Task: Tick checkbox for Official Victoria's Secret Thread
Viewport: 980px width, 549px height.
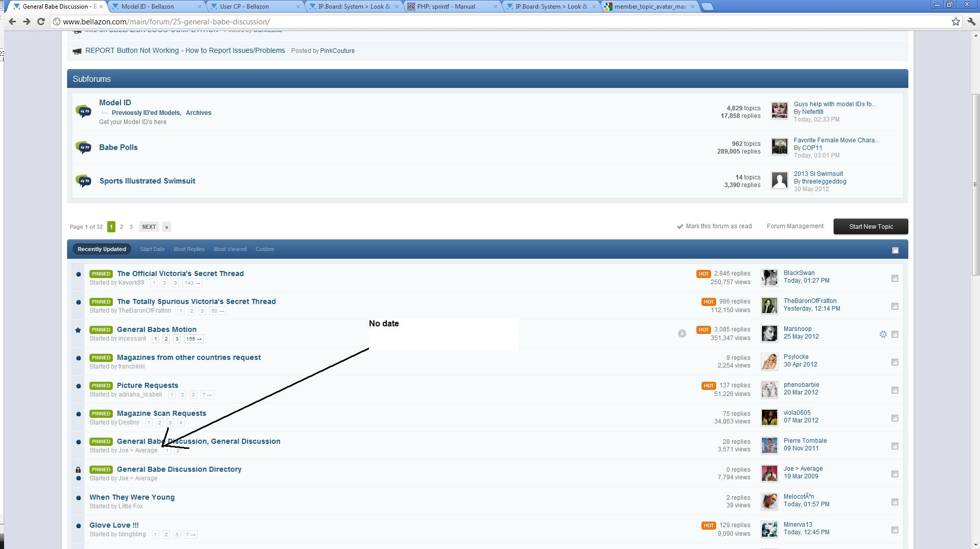Action: [x=895, y=278]
